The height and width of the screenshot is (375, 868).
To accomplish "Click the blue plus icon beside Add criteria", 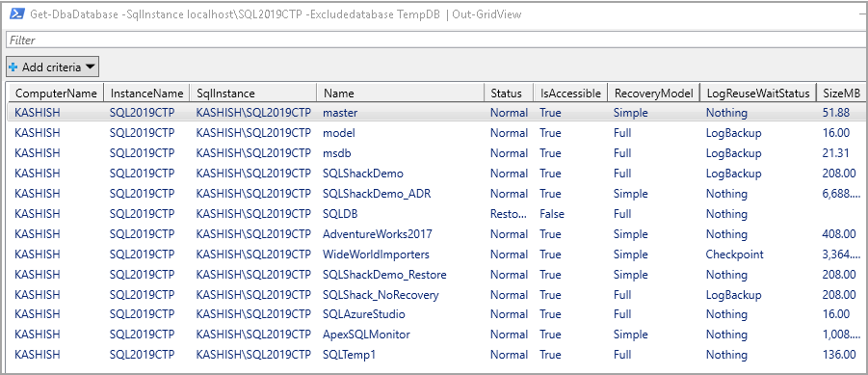I will tap(13, 67).
